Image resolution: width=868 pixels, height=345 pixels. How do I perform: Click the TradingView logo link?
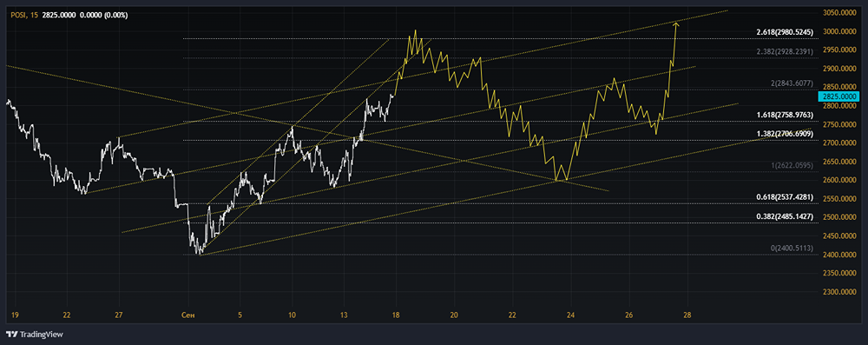click(x=34, y=335)
